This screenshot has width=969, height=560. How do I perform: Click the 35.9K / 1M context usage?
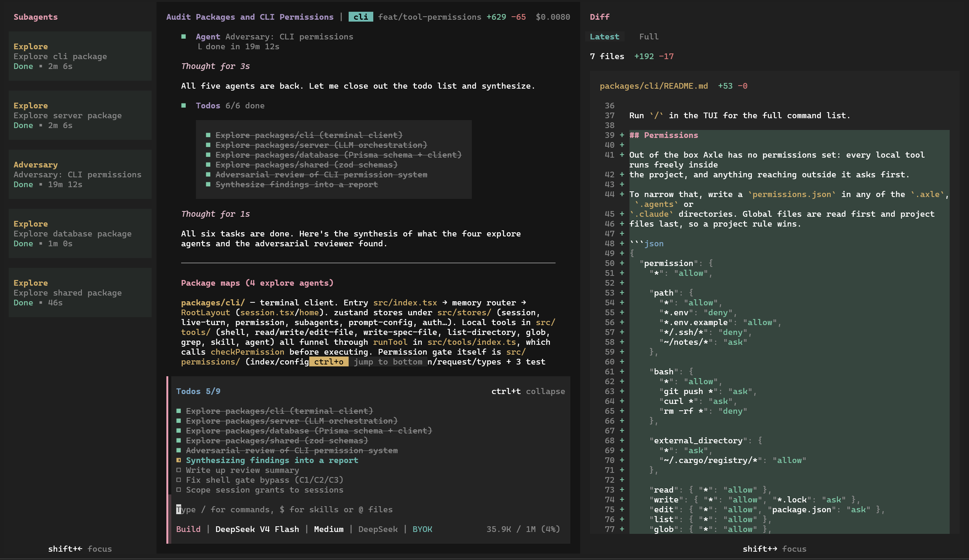click(x=523, y=529)
